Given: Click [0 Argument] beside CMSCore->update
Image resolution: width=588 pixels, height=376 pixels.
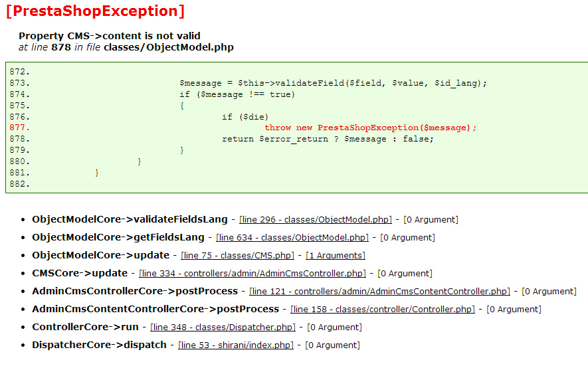Looking at the screenshot, I should coord(405,274).
